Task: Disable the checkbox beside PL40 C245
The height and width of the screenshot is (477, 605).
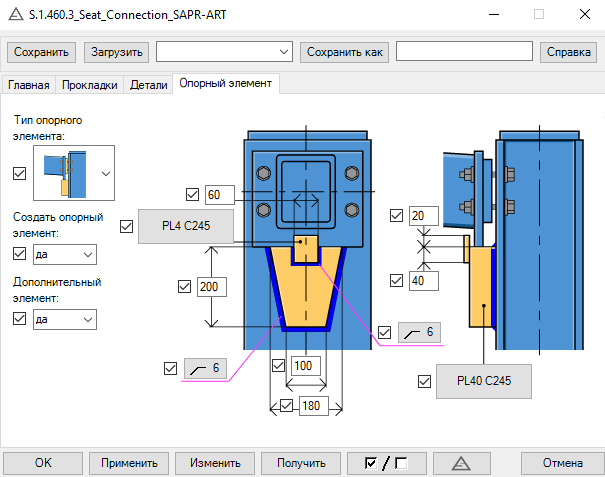Action: point(427,381)
